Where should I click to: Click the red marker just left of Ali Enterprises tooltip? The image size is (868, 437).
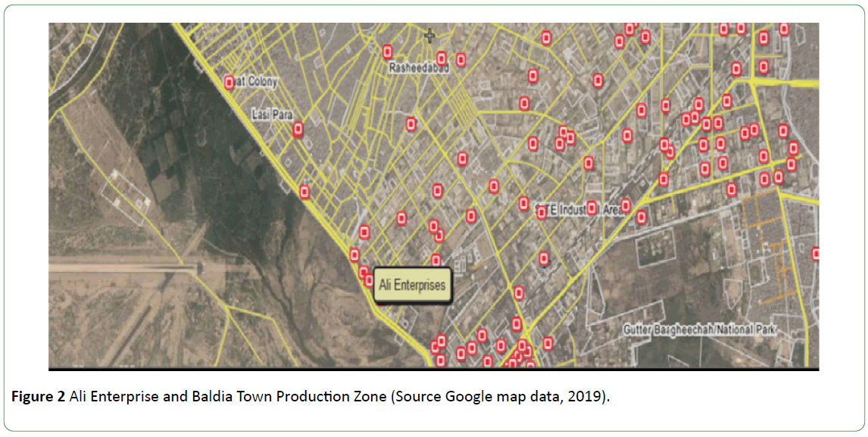[x=369, y=281]
